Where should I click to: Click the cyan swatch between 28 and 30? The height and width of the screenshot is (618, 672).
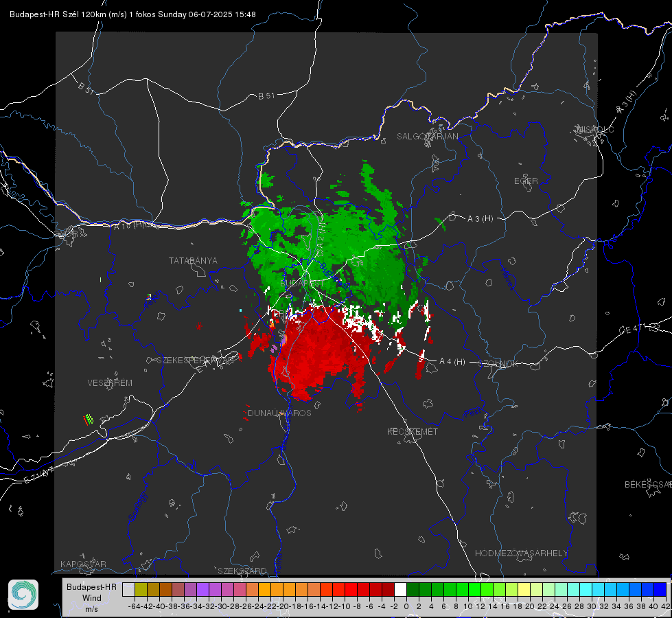tap(586, 590)
